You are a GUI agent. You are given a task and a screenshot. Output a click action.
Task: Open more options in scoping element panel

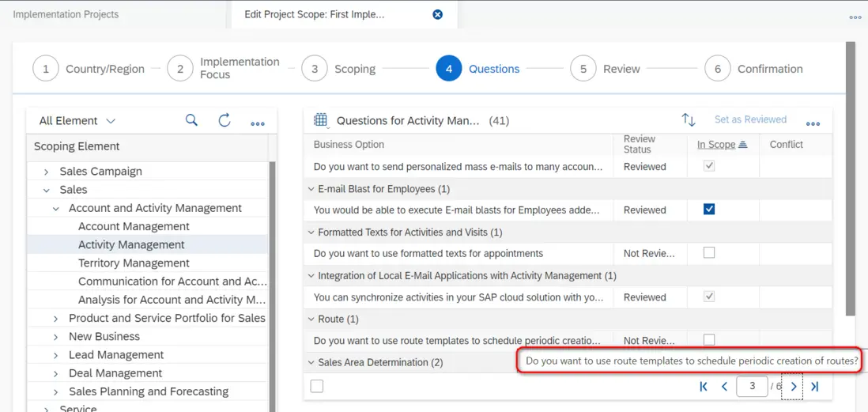tap(258, 123)
